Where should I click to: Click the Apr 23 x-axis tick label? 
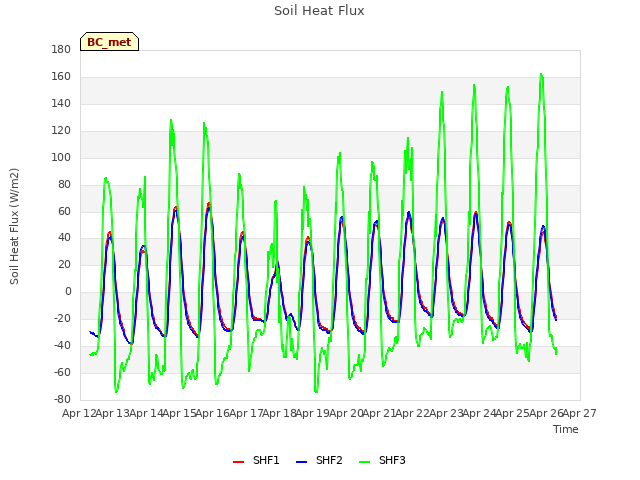click(446, 413)
